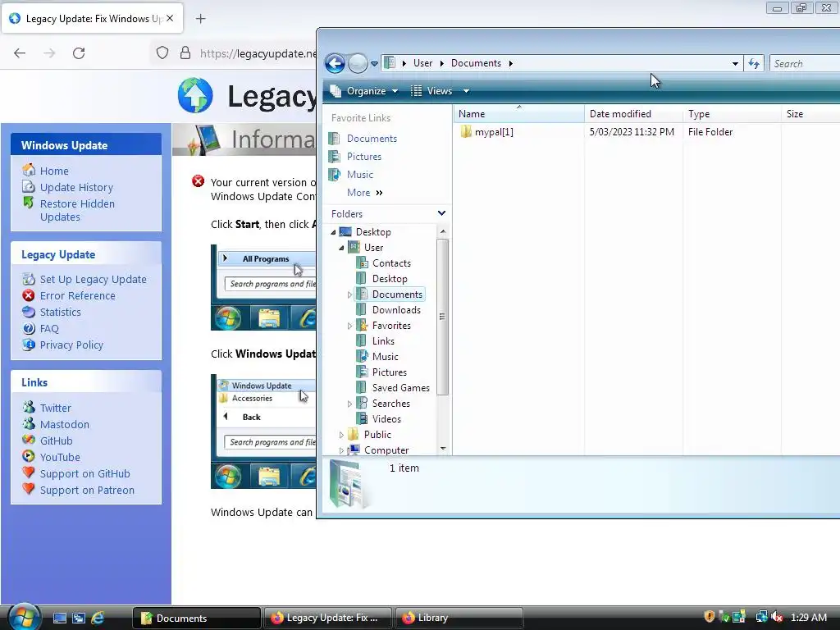
Task: Click the Views toolbar button
Action: 432,91
